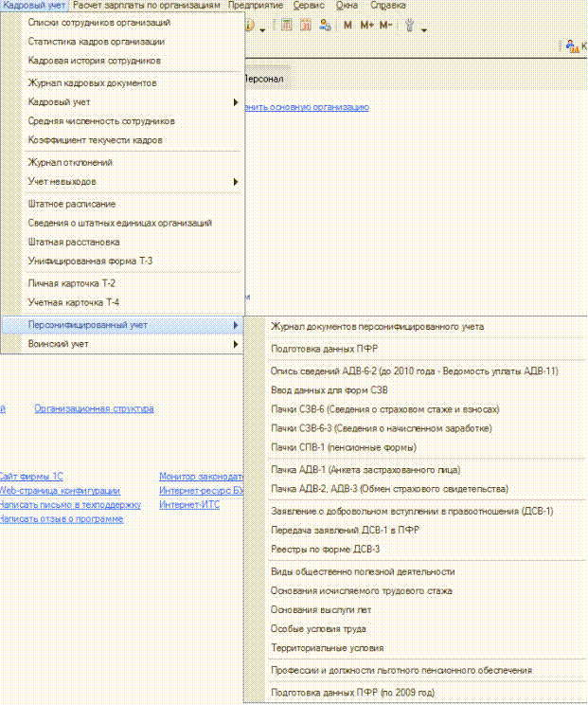Open the Справка menu

[387, 6]
